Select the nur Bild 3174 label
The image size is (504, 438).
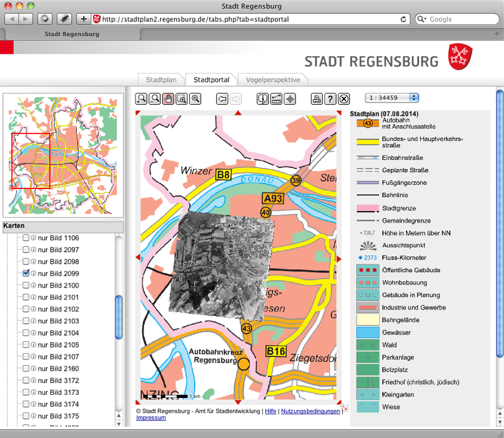click(58, 404)
